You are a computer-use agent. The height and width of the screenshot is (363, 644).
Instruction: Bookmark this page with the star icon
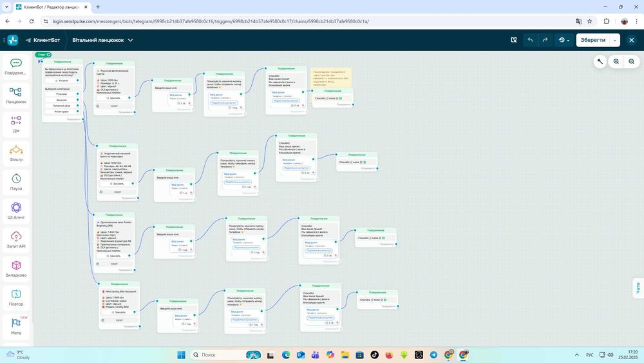590,21
